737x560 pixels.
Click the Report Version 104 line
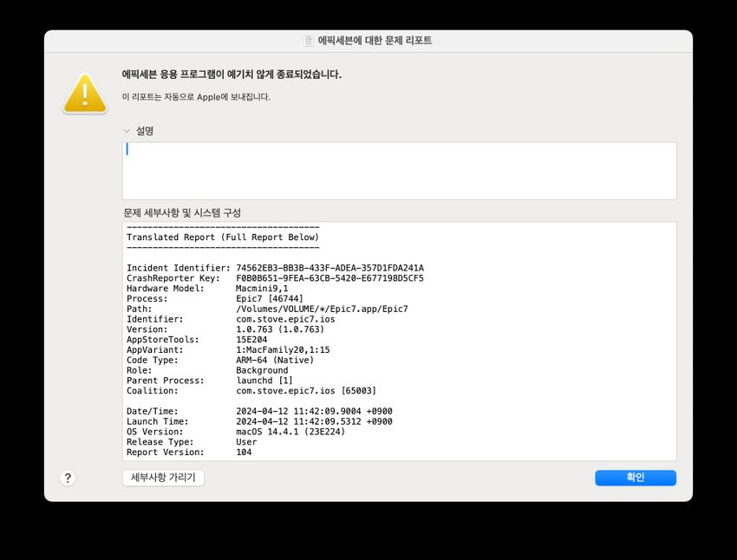[x=189, y=453]
